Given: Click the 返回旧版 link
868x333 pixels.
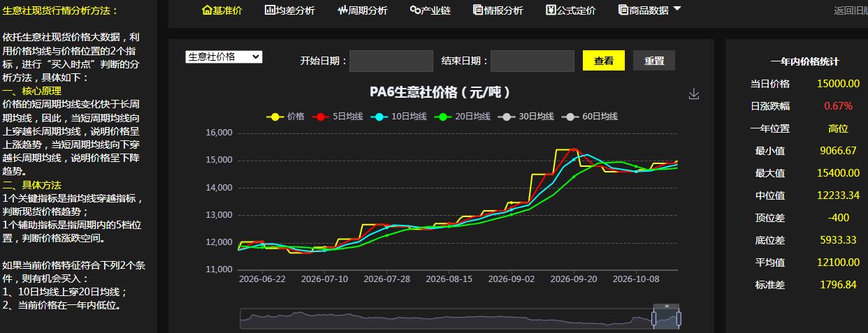Looking at the screenshot, I should pyautogui.click(x=851, y=10).
